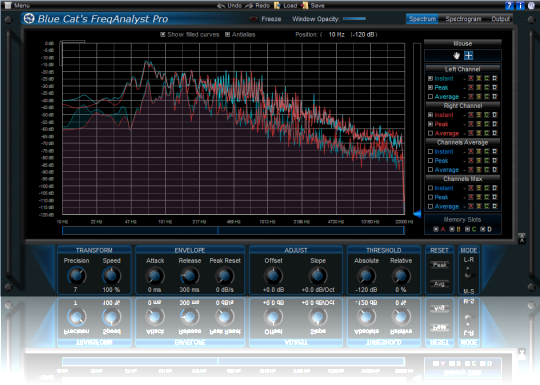Store Channels Average Instant curve to slot C
The width and height of the screenshot is (540, 385).
pos(487,152)
